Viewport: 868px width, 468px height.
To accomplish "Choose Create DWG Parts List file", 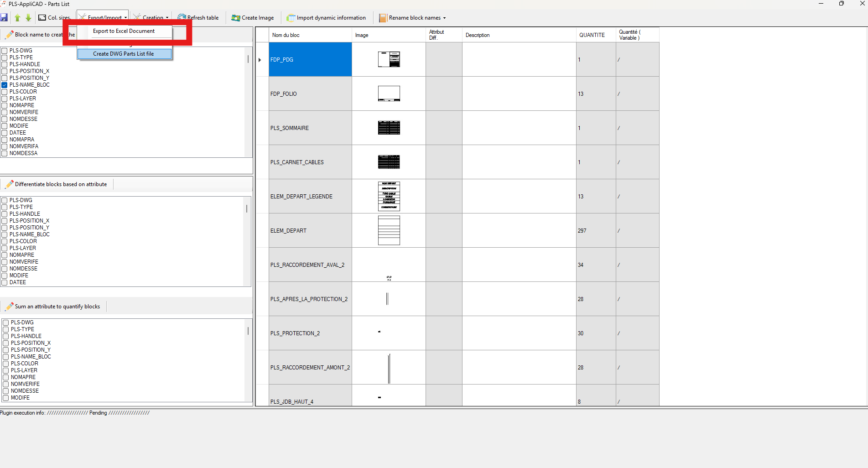I will [x=124, y=53].
